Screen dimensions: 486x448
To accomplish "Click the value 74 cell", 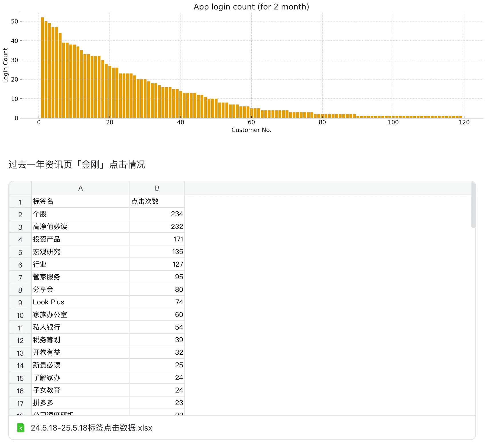I will [157, 302].
